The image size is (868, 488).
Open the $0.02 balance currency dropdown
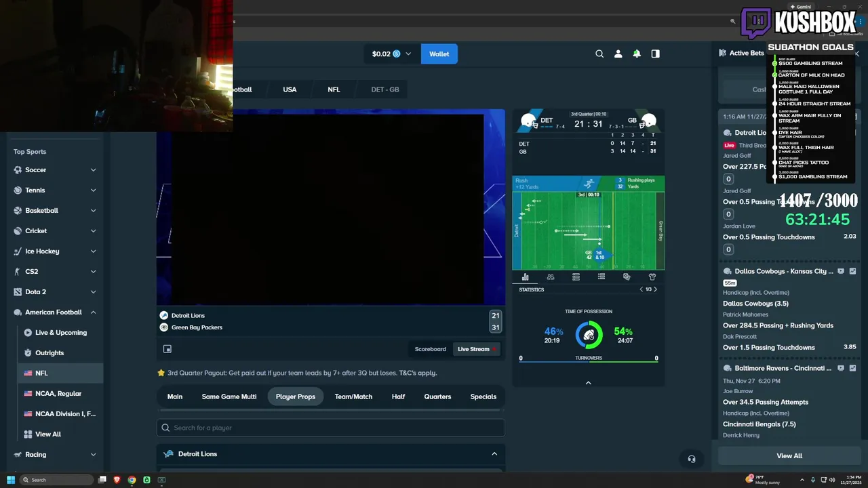(x=391, y=54)
